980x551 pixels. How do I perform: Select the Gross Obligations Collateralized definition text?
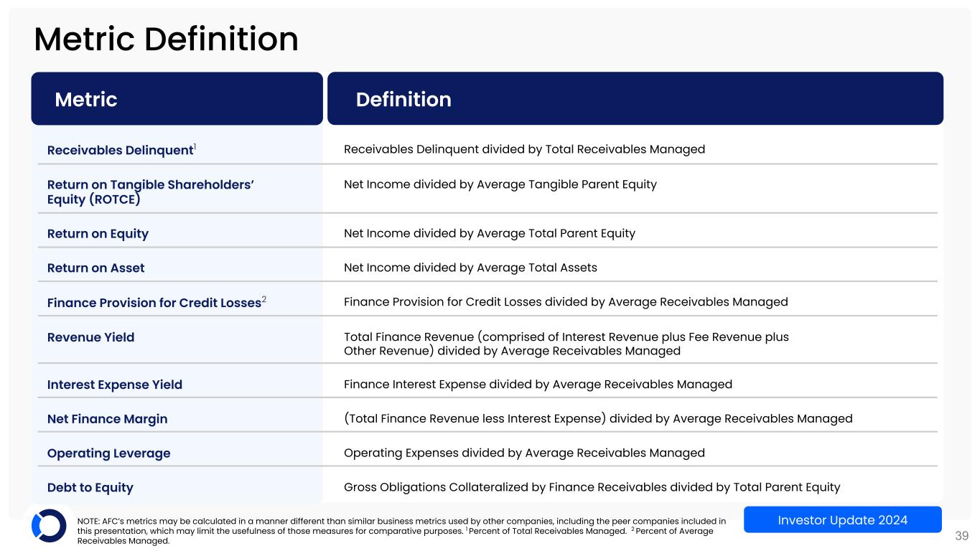tap(592, 488)
